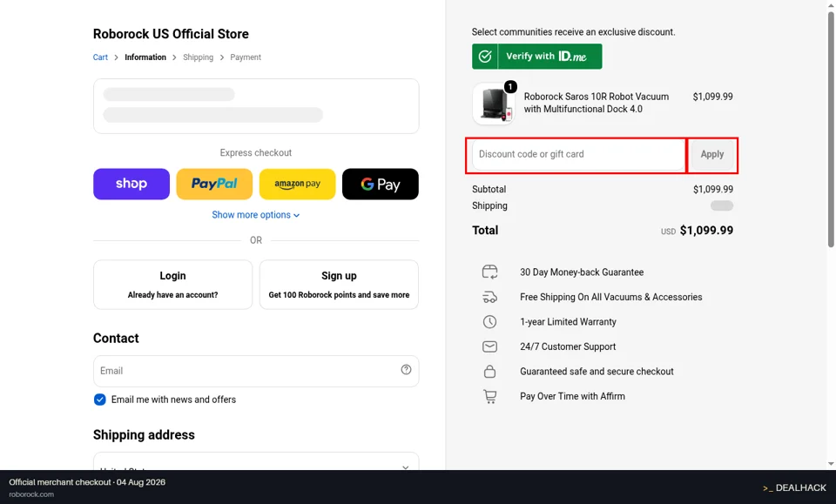The image size is (836, 504).
Task: Click the Affirm shopping cart icon
Action: [x=489, y=396]
